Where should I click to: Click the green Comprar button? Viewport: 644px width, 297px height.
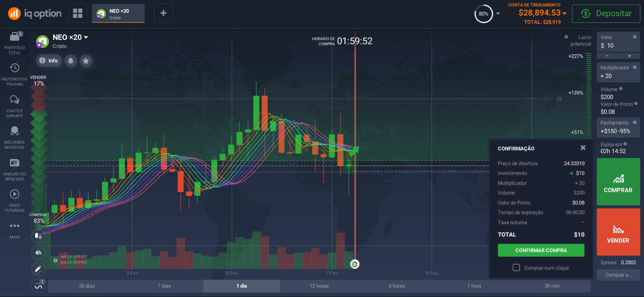(618, 182)
